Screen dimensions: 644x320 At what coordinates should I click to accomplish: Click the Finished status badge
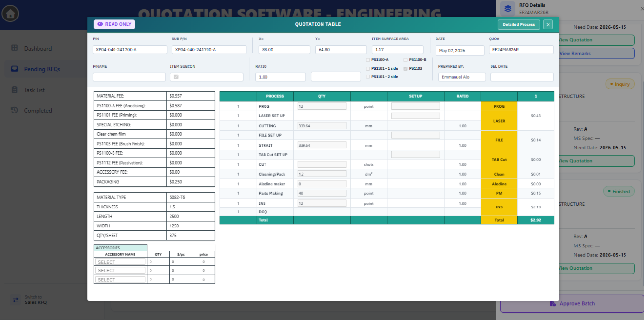[618, 191]
